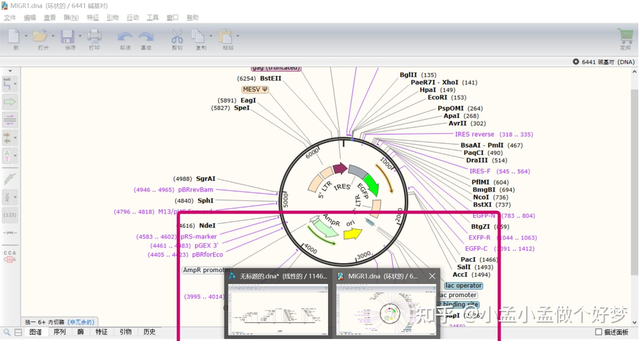Viewport: 644px width, 341px height.
Task: Toggle the green arrow features sidebar icon
Action: (10, 102)
